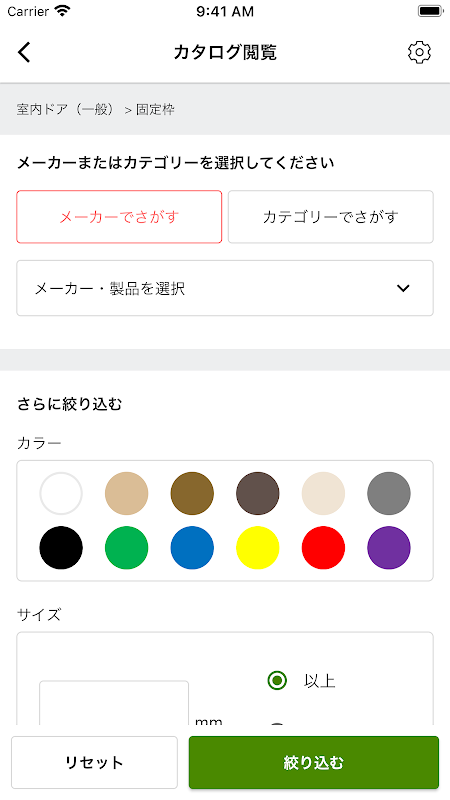Click the リセット button
Viewport: 450px width, 800px height.
94,762
